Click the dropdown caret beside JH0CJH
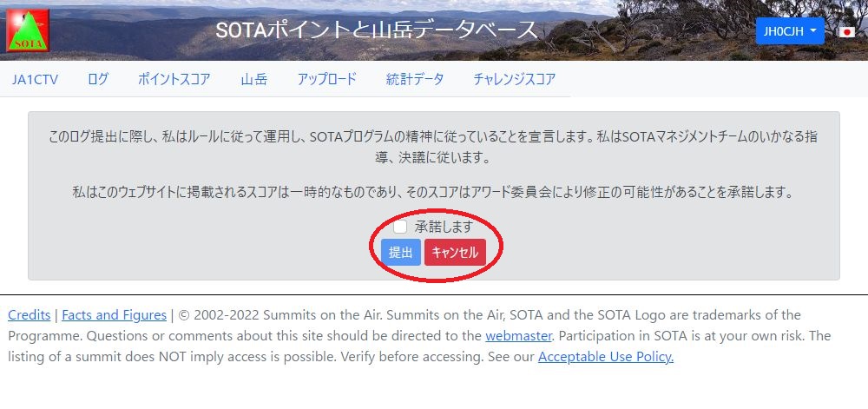868x409 pixels. [813, 31]
